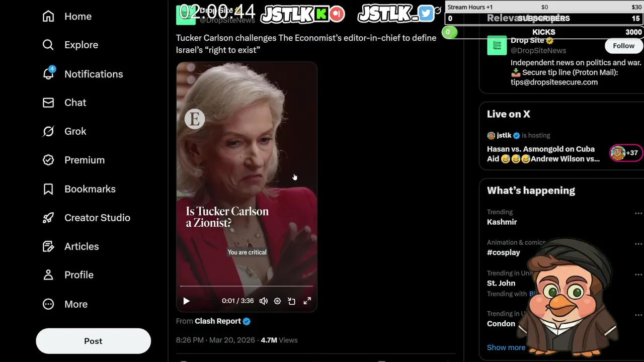
Task: Seek on the video progress bar
Action: tap(247, 286)
